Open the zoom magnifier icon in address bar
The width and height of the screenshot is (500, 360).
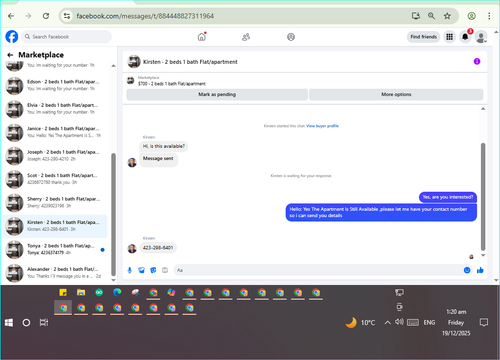(431, 16)
